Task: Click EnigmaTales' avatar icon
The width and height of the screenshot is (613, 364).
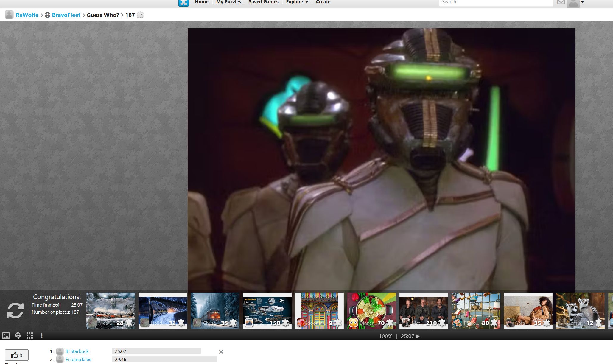Action: (x=60, y=359)
